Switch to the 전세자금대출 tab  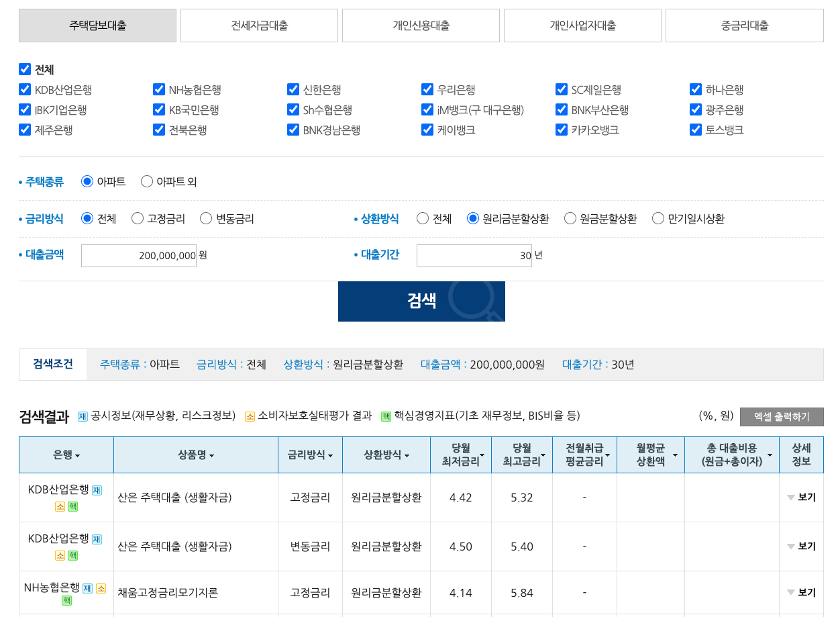point(259,25)
